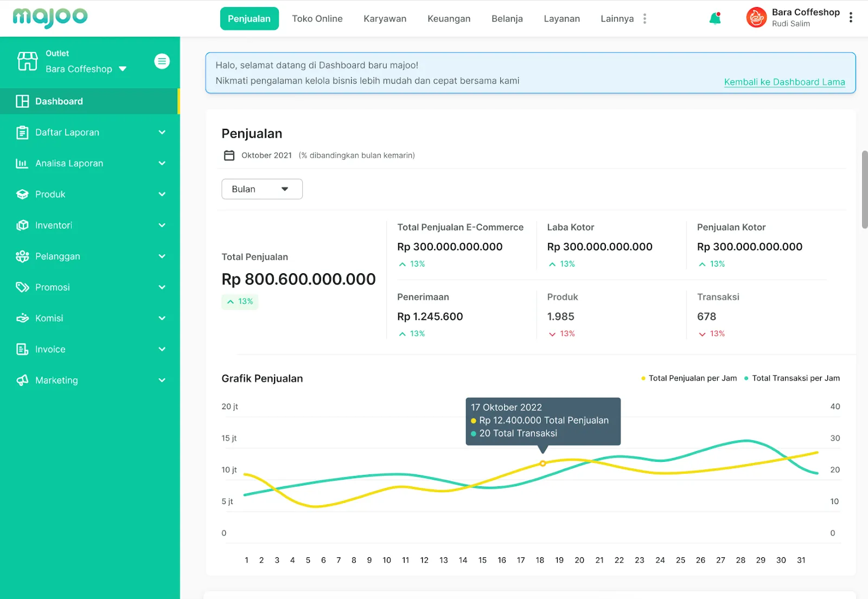Click the Marketing megaphone icon
This screenshot has height=599, width=868.
coord(22,381)
